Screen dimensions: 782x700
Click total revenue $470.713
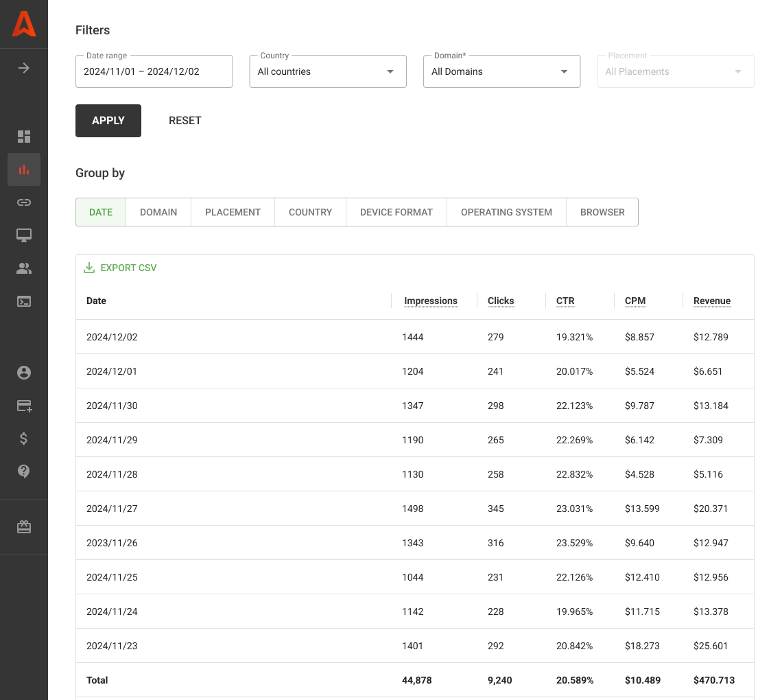(713, 680)
